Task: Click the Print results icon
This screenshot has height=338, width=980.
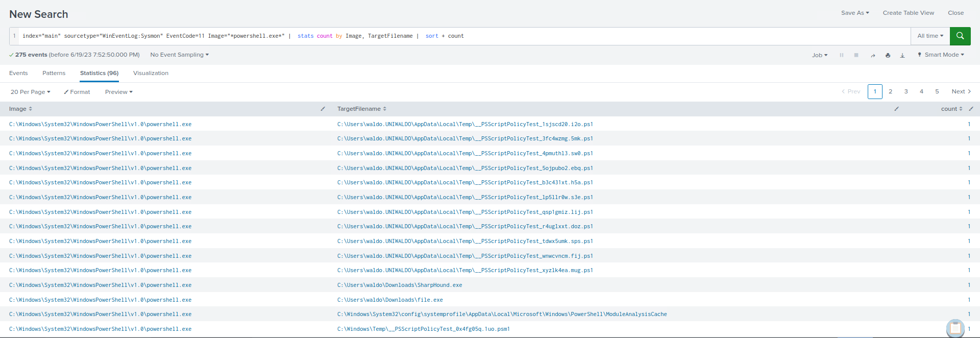Action: [x=888, y=55]
